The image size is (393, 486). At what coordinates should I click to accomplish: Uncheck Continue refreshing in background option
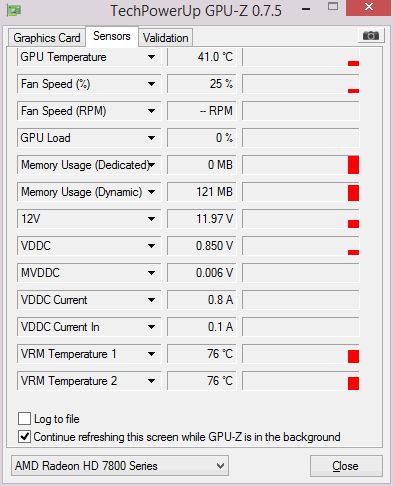point(24,437)
